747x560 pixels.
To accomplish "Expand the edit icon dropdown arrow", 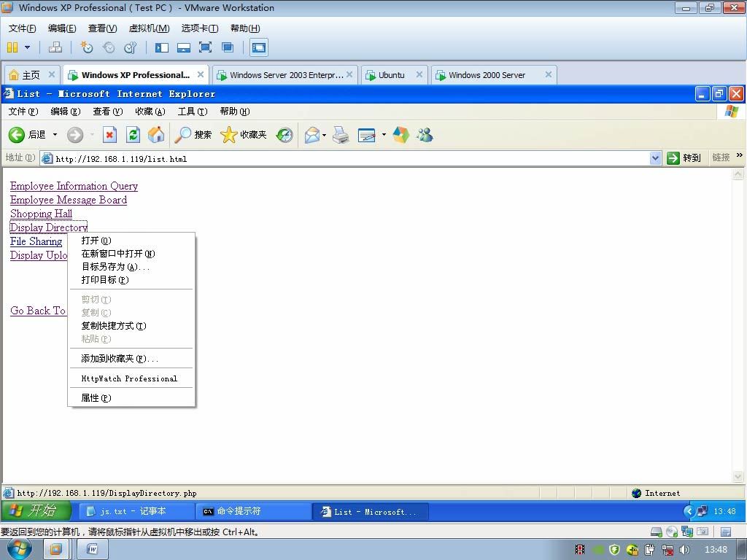I will pos(384,135).
